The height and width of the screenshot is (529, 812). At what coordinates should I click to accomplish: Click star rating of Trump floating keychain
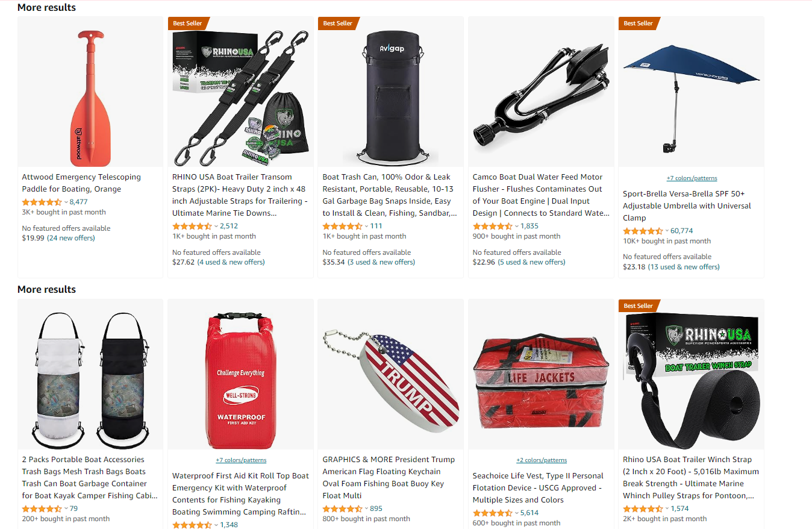(342, 509)
